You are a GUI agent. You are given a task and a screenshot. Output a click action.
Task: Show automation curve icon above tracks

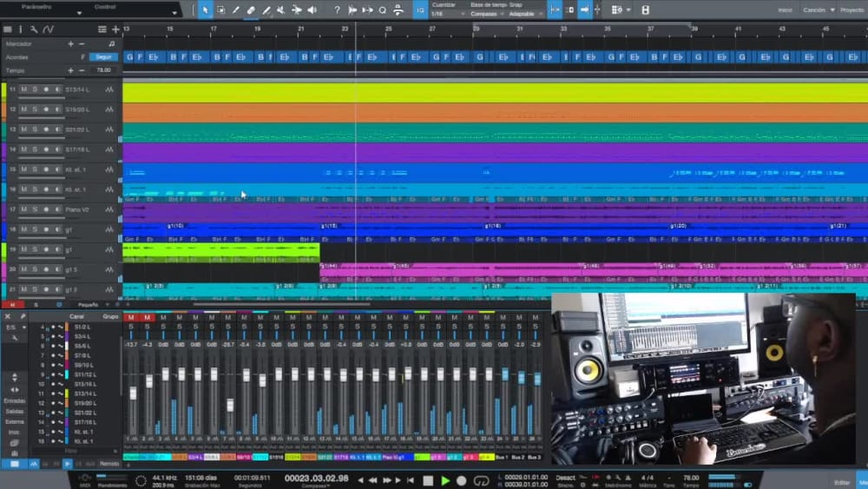pos(48,30)
